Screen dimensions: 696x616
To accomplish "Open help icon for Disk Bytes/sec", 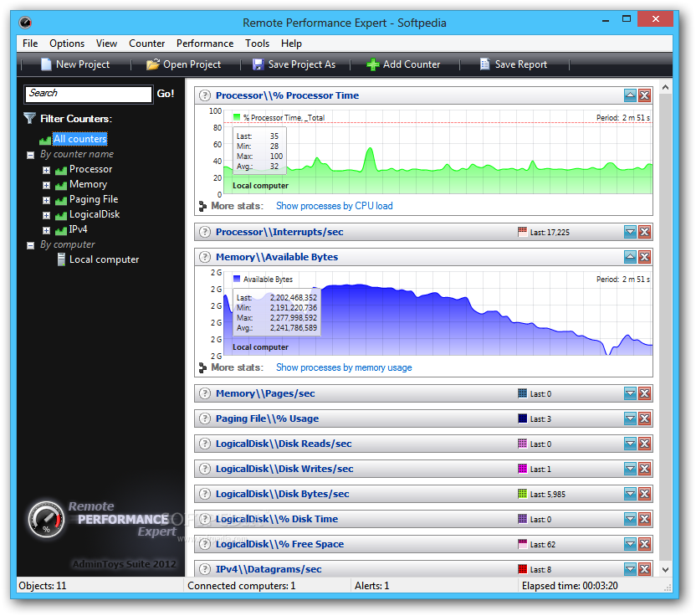I will click(205, 494).
